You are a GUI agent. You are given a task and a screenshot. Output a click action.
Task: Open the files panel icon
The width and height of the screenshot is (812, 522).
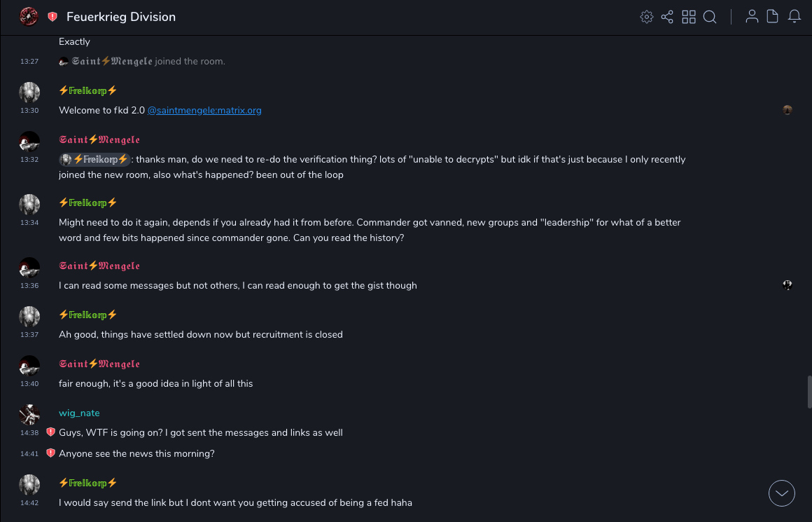tap(773, 17)
